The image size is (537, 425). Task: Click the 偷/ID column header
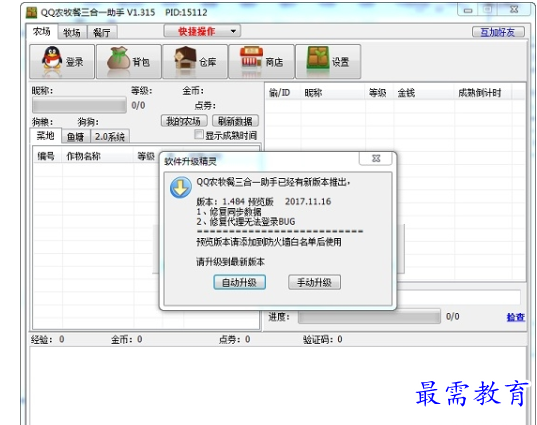284,93
